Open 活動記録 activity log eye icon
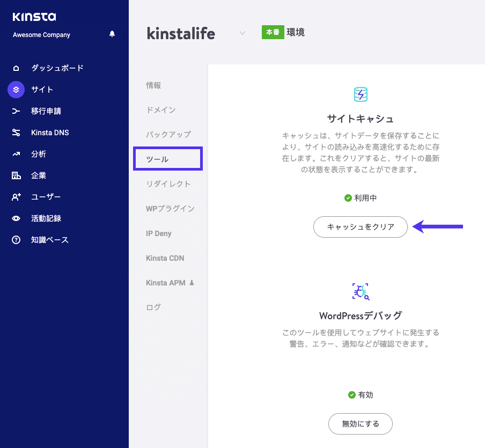The width and height of the screenshot is (485, 448). tap(16, 218)
